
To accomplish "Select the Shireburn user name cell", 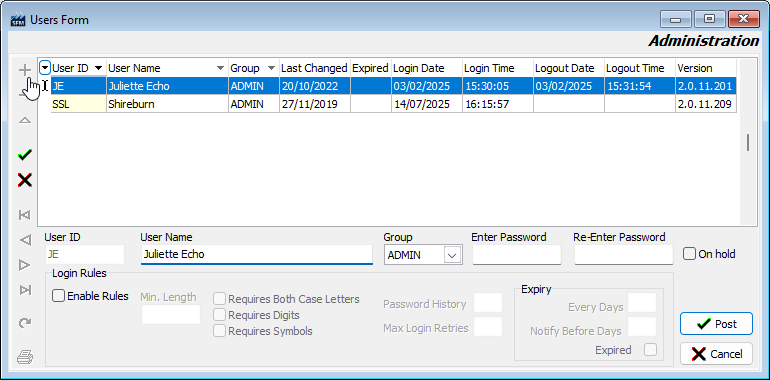I will click(x=167, y=104).
